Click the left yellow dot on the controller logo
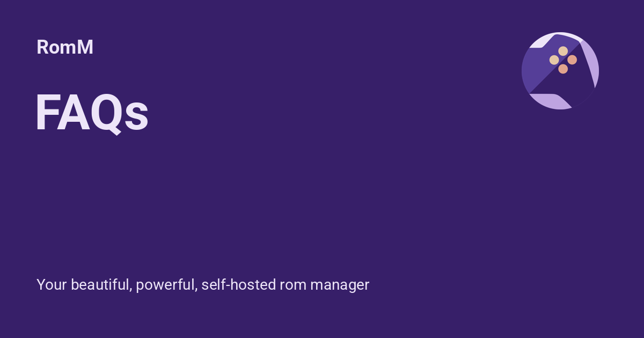The height and width of the screenshot is (338, 644). coord(554,60)
